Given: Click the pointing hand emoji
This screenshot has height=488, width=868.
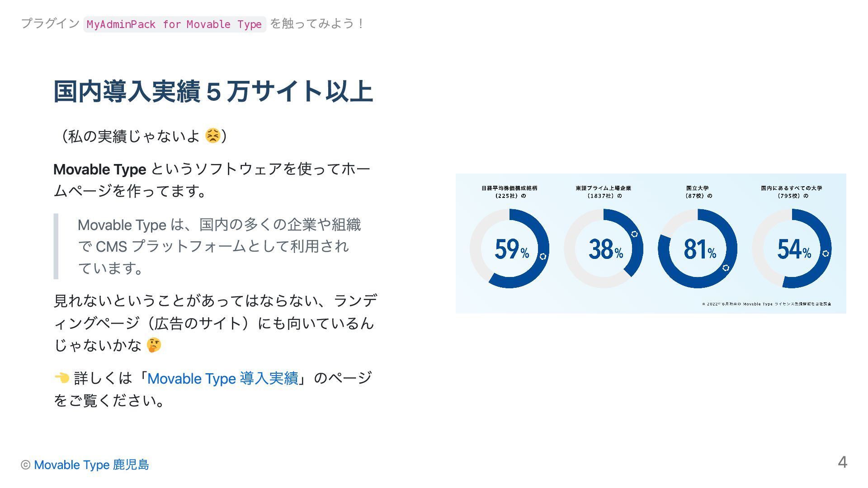Looking at the screenshot, I should point(61,378).
